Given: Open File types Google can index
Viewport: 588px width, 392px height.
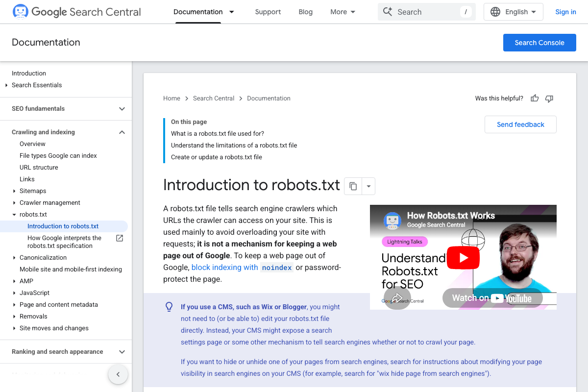Looking at the screenshot, I should 58,156.
